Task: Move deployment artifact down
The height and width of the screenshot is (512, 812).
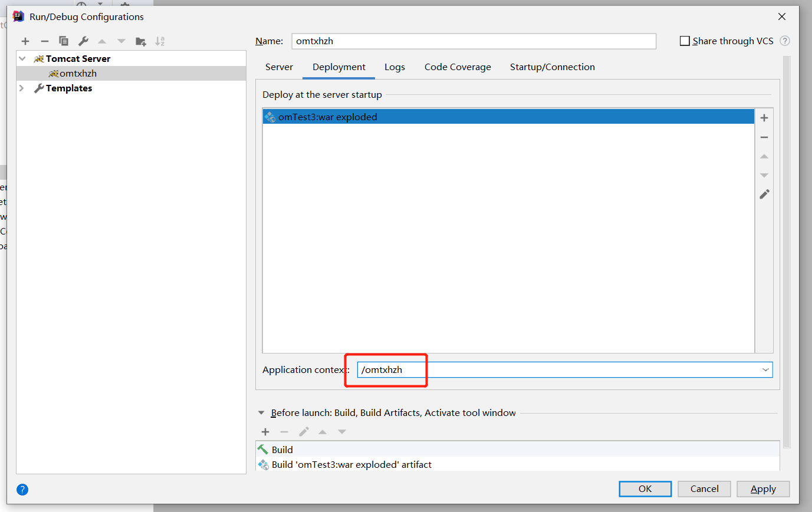Action: point(764,176)
